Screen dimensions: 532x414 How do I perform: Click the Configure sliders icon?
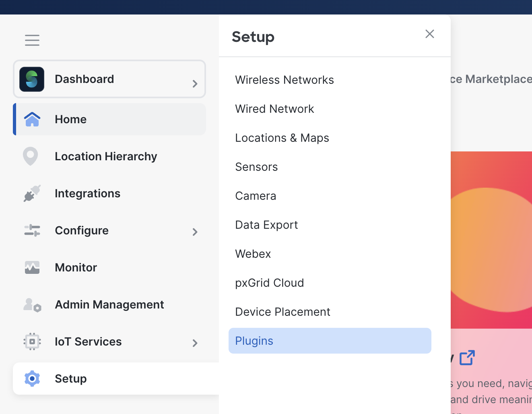[32, 230]
